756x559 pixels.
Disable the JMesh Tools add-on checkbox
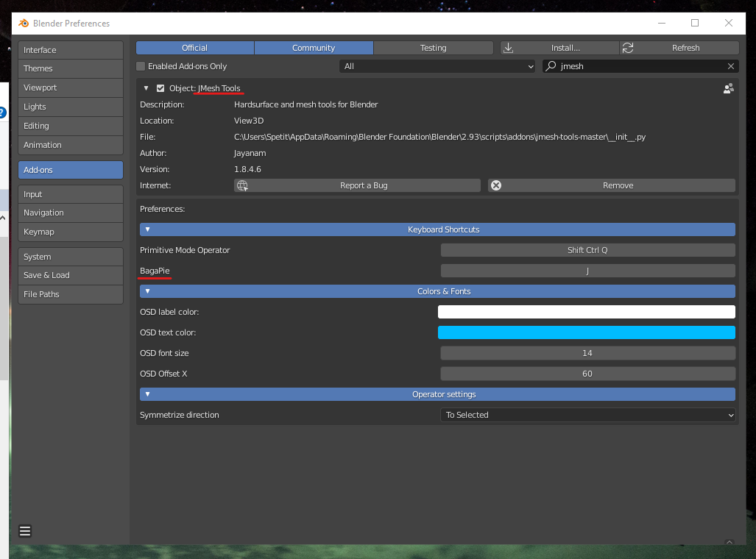pyautogui.click(x=160, y=88)
